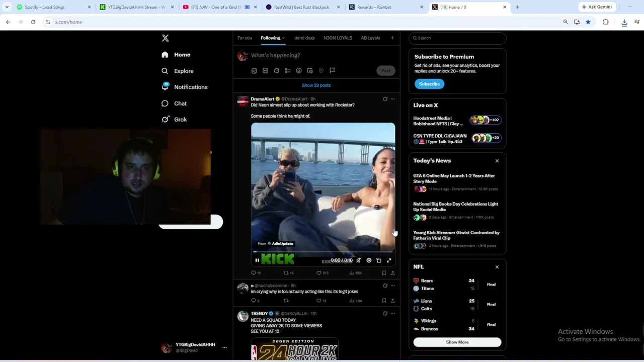Subscribe to Premium
Viewport: 644px width, 362px height.
tap(430, 84)
